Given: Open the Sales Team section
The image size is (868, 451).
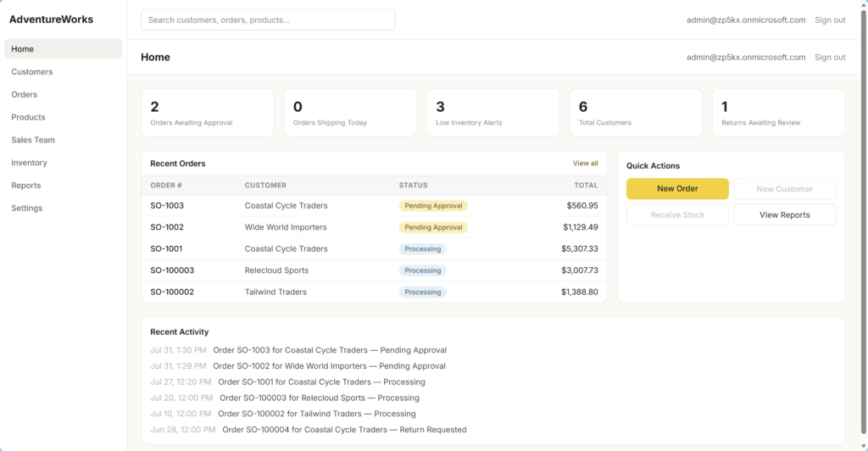Looking at the screenshot, I should point(63,139).
